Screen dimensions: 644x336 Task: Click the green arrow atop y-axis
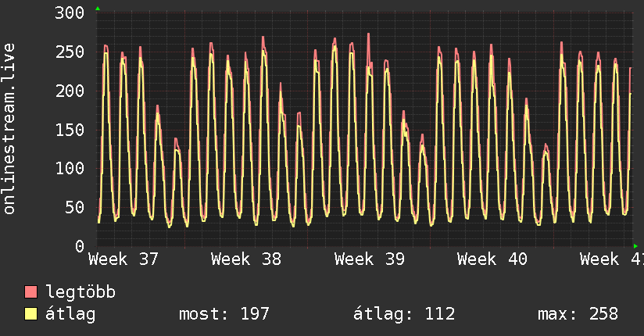click(x=98, y=9)
